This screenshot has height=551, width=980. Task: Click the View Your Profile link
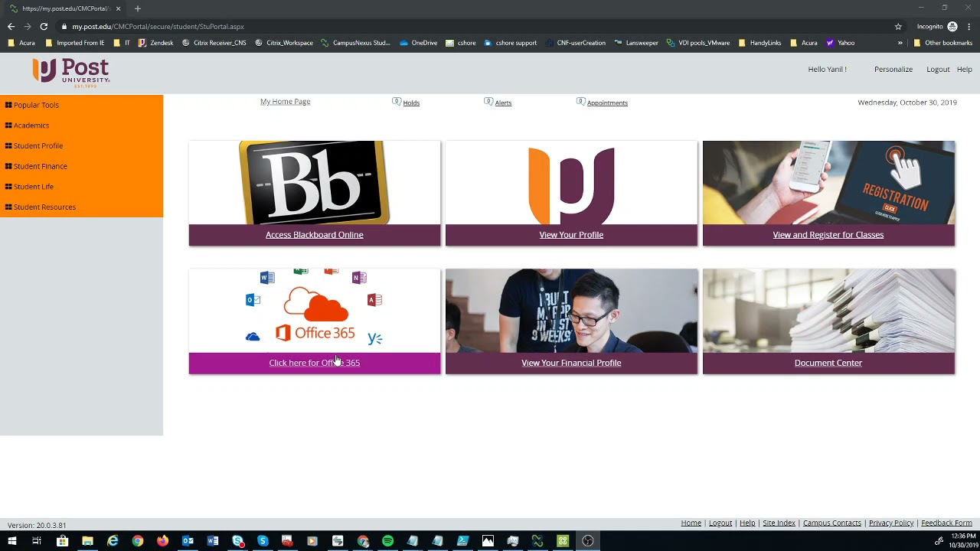click(571, 235)
